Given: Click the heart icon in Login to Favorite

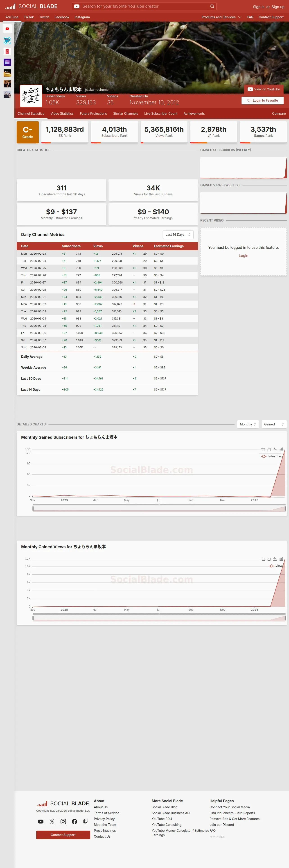Looking at the screenshot, I should [x=249, y=101].
